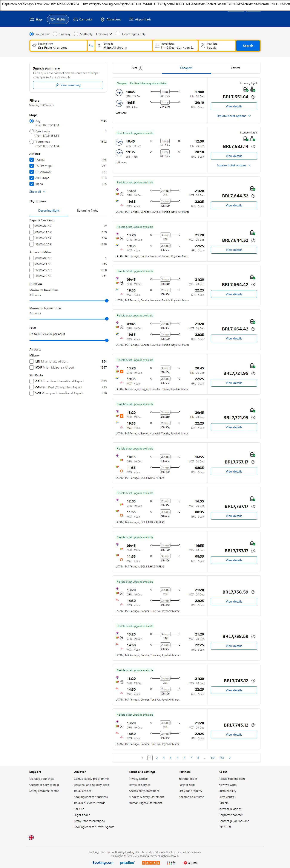Click the Car rental car icon in header
Image resolution: width=290 pixels, height=868 pixels.
(76, 20)
